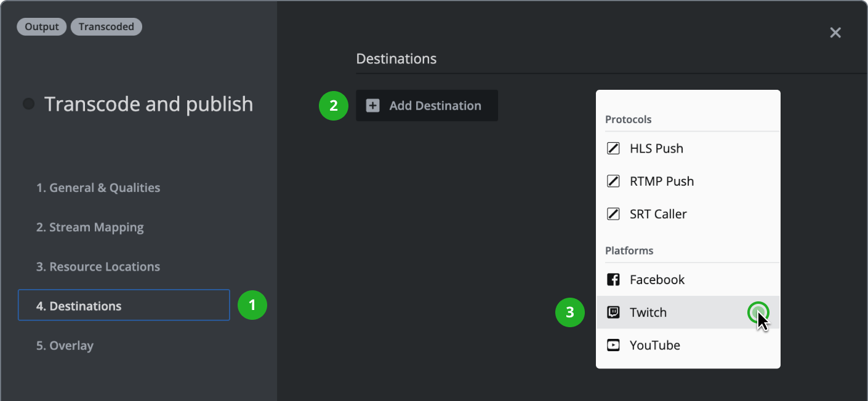This screenshot has width=868, height=401.
Task: Click the HLS Push pencil icon
Action: [613, 148]
